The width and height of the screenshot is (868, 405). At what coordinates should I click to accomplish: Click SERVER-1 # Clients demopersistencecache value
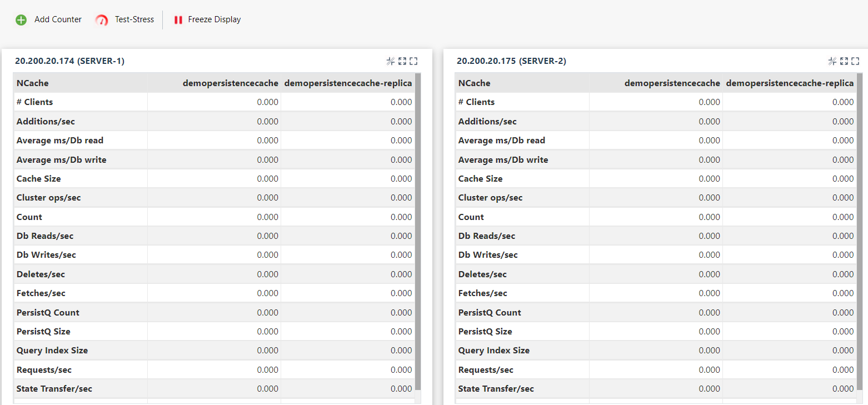tap(268, 102)
